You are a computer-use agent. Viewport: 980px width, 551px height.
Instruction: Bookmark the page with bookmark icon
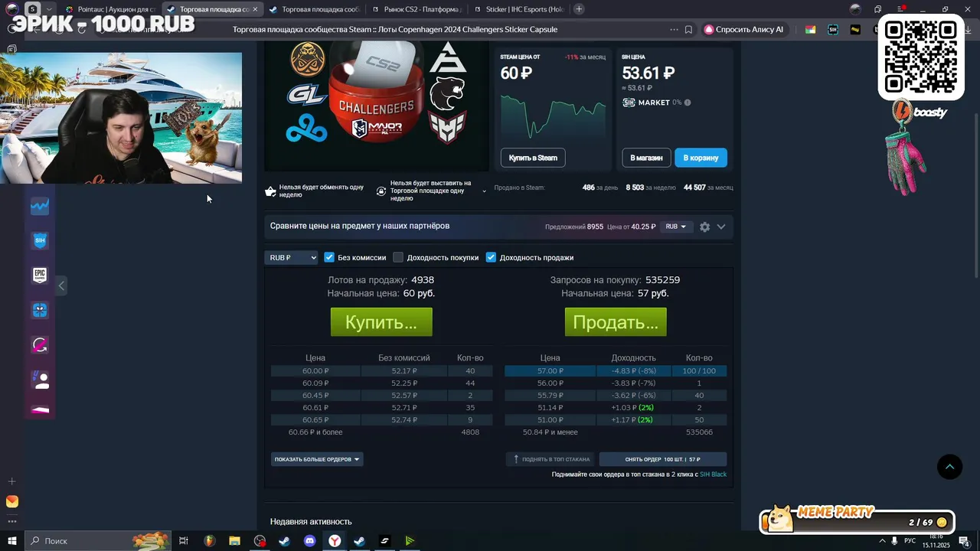pos(688,30)
